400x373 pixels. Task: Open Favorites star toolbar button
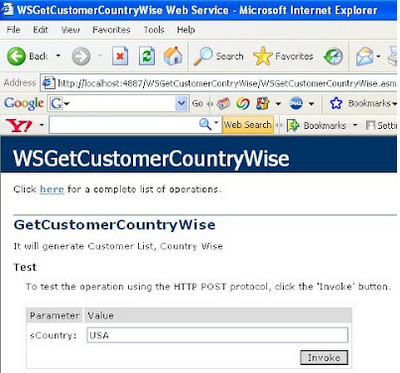(283, 56)
